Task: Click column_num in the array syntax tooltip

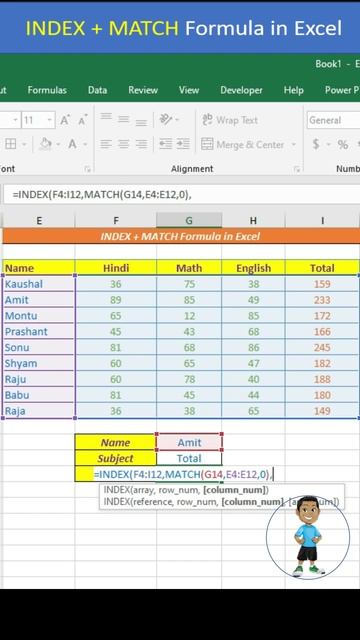Action: (235, 490)
